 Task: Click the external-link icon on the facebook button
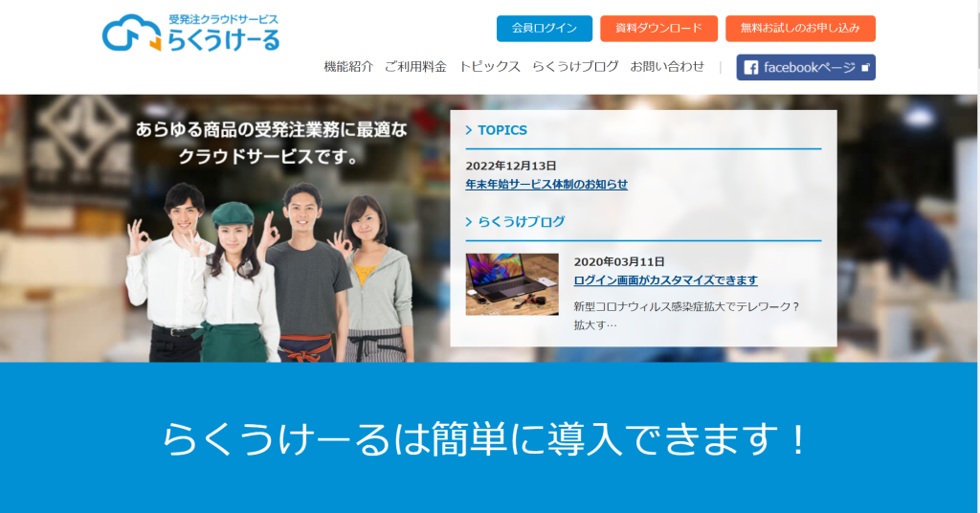pos(865,67)
